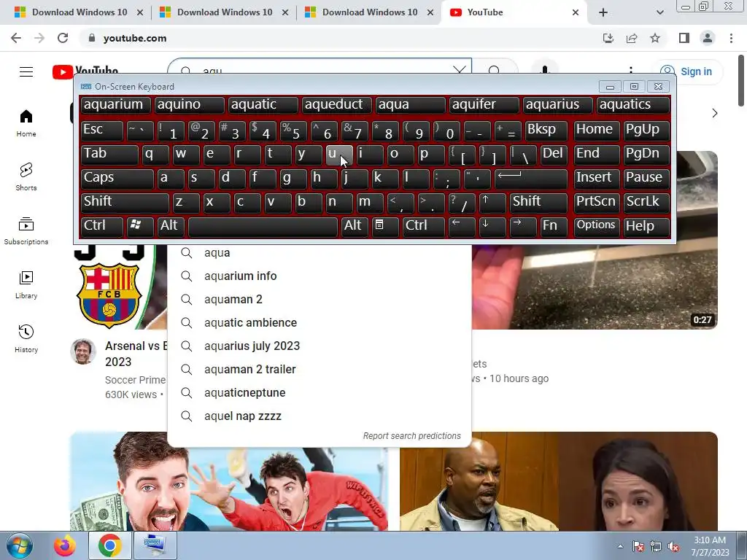Image resolution: width=747 pixels, height=560 pixels.
Task: Open Chrome three-dot menu
Action: (731, 38)
